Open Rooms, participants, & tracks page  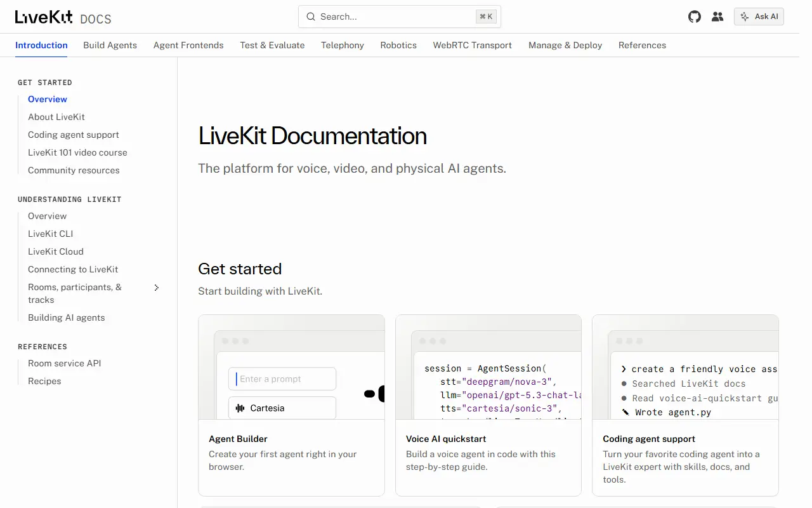click(x=75, y=293)
